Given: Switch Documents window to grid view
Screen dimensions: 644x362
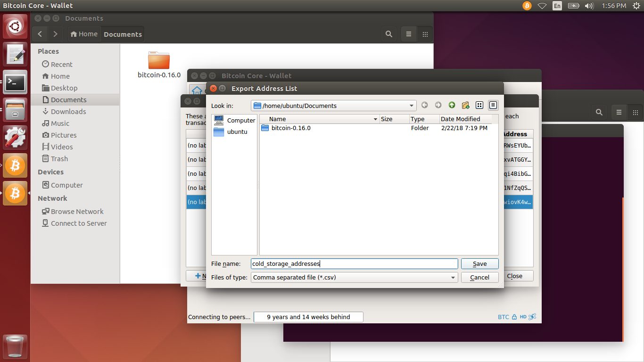Looking at the screenshot, I should pos(425,34).
